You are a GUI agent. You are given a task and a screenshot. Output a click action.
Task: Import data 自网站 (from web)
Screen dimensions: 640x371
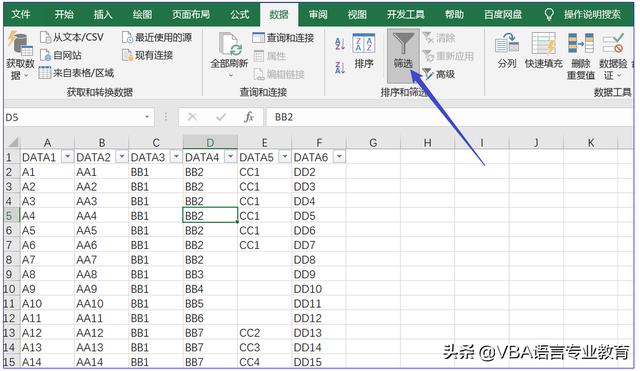pos(61,55)
